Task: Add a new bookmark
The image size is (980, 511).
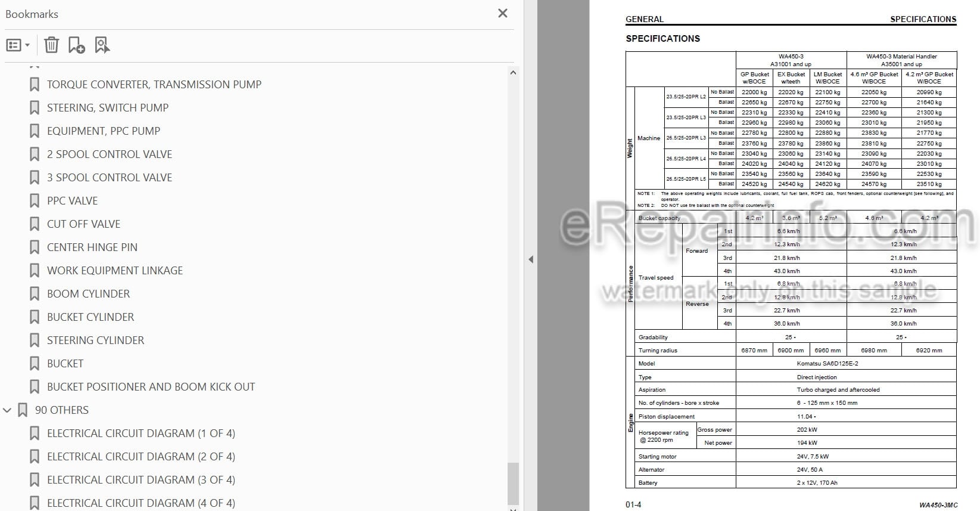Action: click(77, 45)
